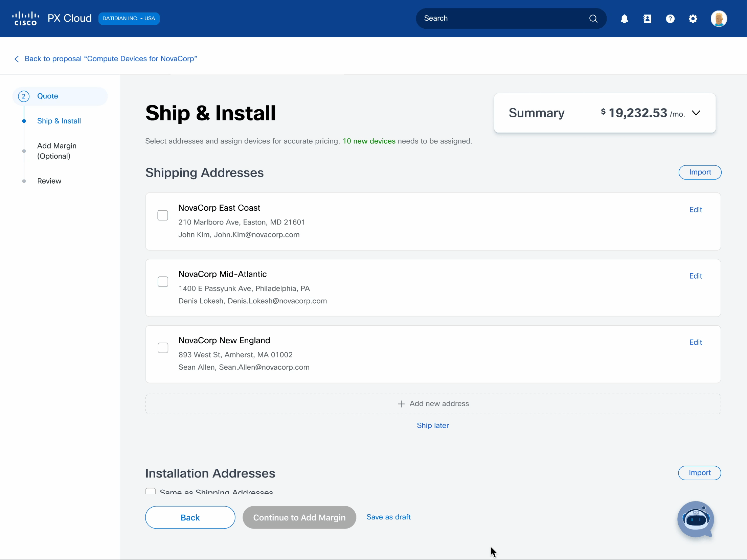Go to Quote step

(x=60, y=96)
